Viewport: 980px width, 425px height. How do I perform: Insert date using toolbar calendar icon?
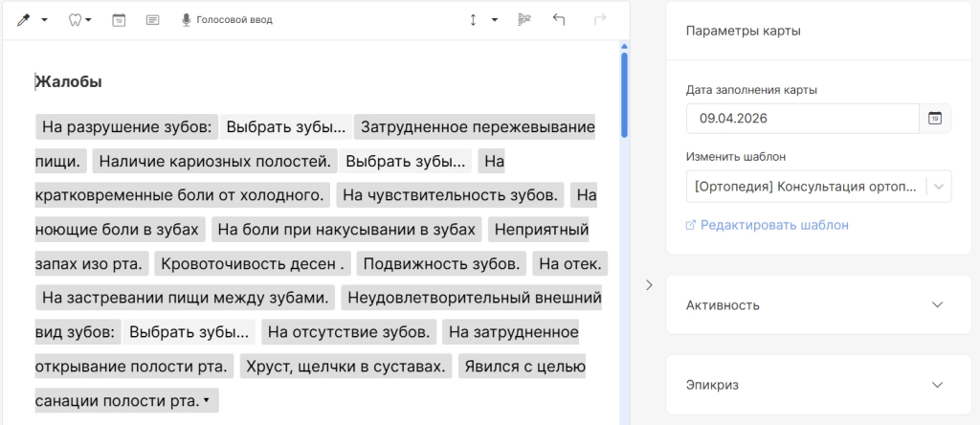click(119, 19)
